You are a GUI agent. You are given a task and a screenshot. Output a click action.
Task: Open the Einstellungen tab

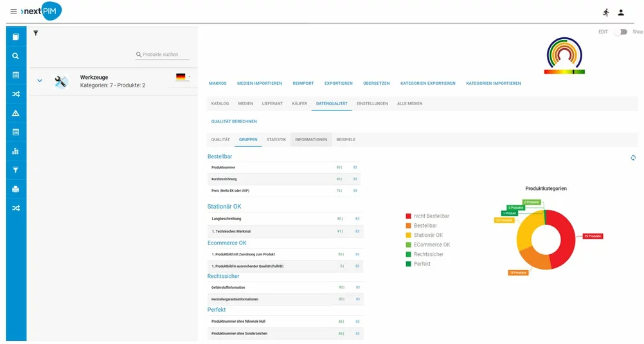pos(372,103)
